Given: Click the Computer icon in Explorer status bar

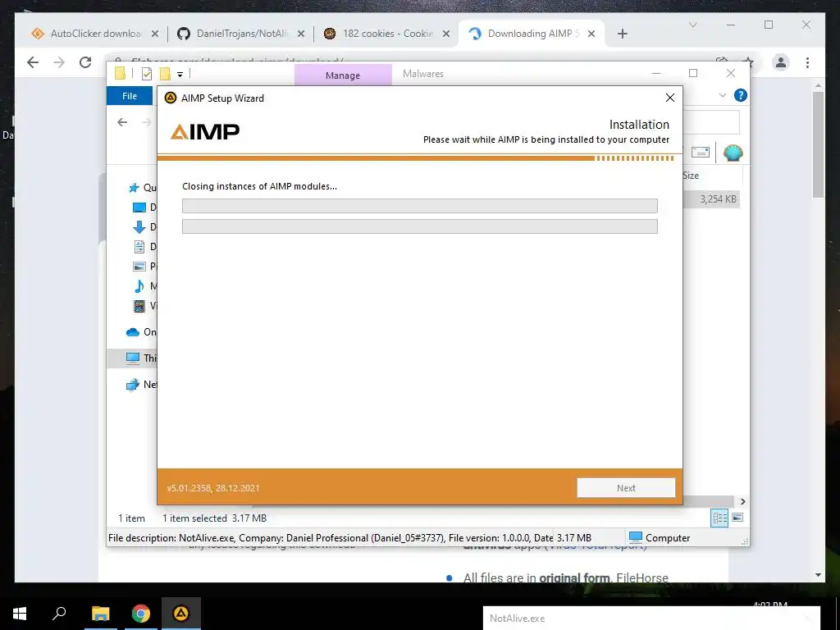Looking at the screenshot, I should point(636,537).
